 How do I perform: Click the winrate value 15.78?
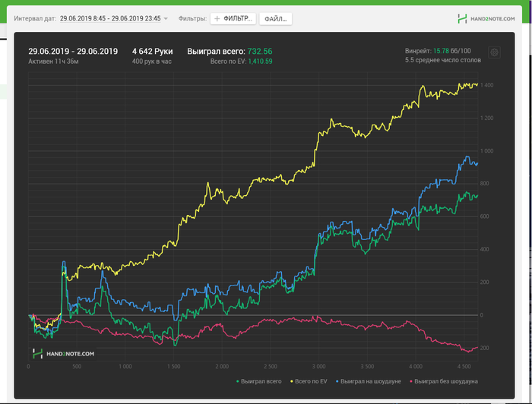pos(441,51)
